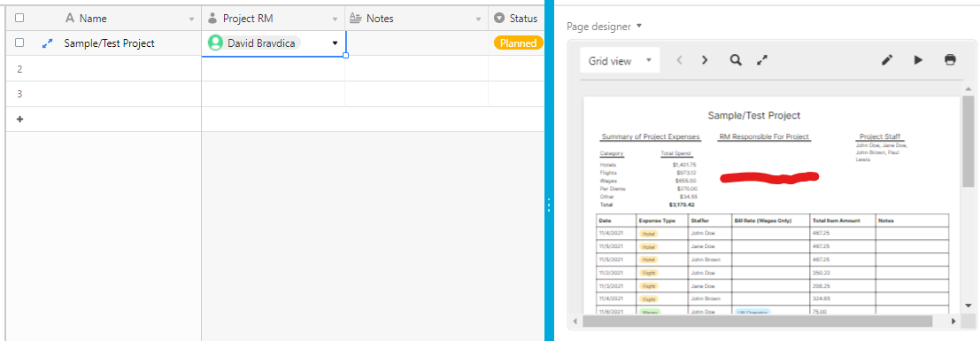
Task: Open the David Bravdica collaborator dropdown arrow
Action: 335,43
